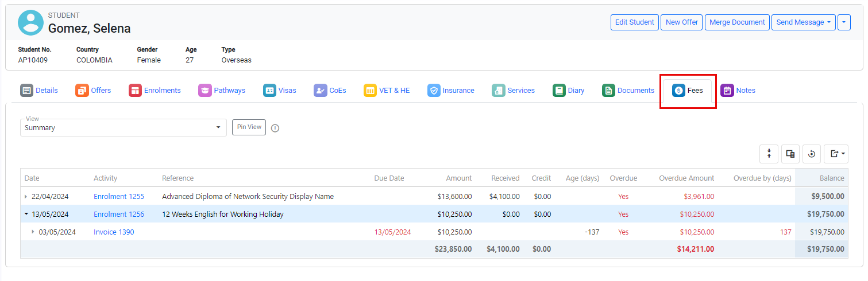Expand the Enrolment 1255 row
Image resolution: width=868 pixels, height=281 pixels.
(x=26, y=197)
